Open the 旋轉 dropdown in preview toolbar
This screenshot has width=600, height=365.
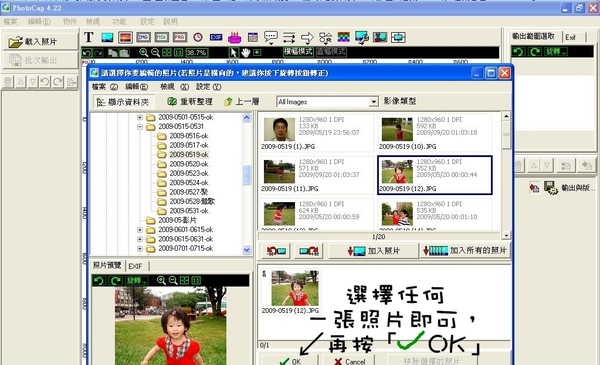(136, 281)
